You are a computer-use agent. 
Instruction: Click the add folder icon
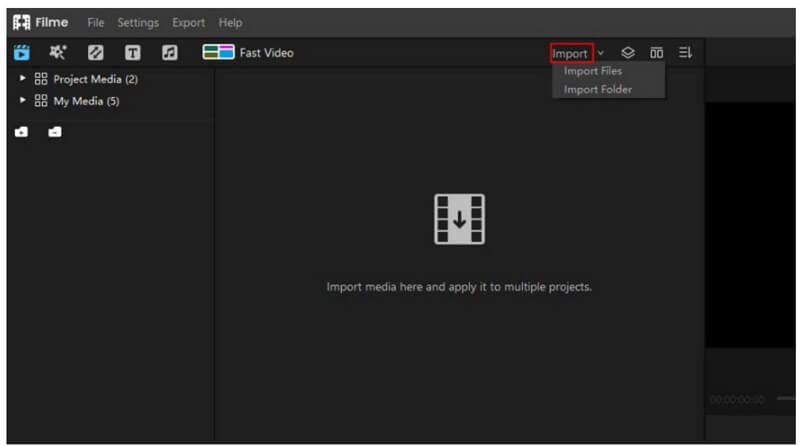[x=21, y=132]
